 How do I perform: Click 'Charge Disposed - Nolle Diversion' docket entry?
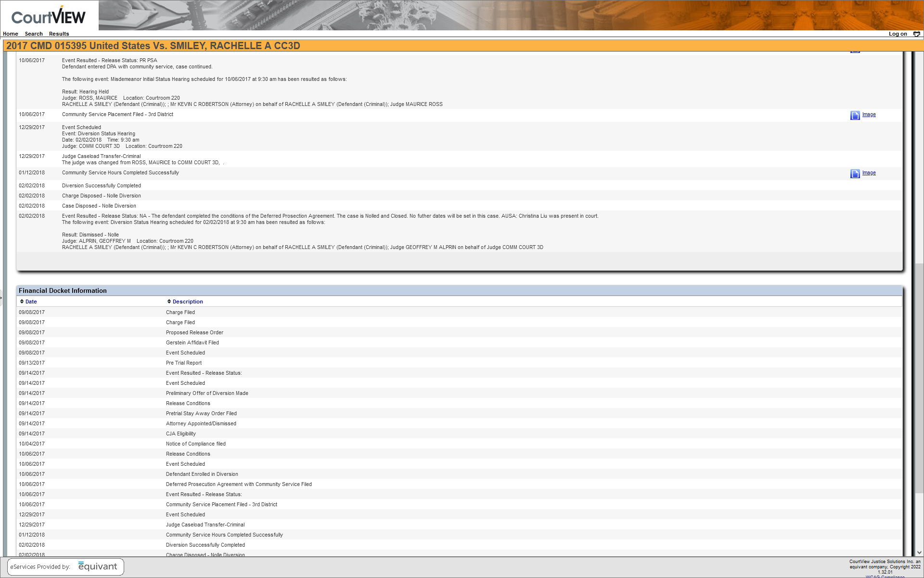coord(101,196)
